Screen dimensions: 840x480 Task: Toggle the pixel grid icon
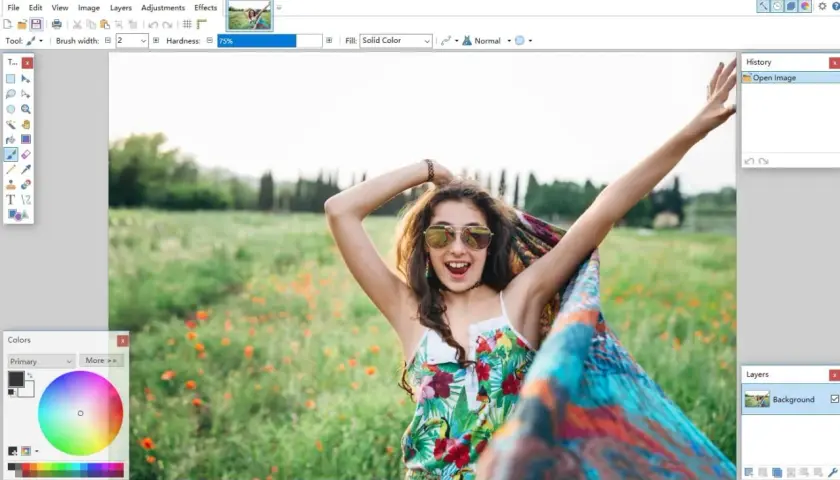coord(187,24)
